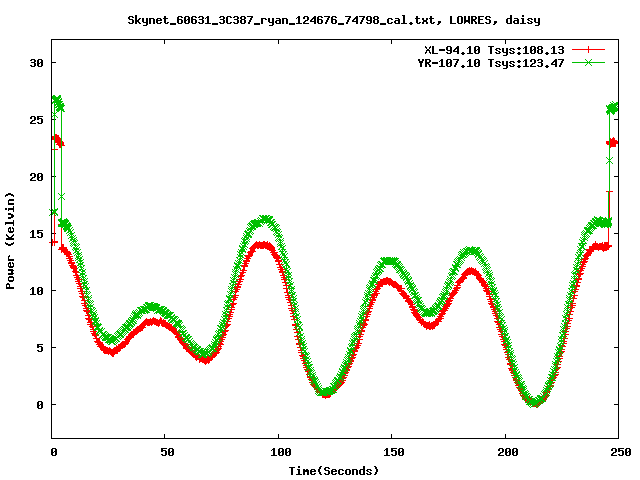
Task: Click x-axis tick label 100
Action: [x=280, y=452]
